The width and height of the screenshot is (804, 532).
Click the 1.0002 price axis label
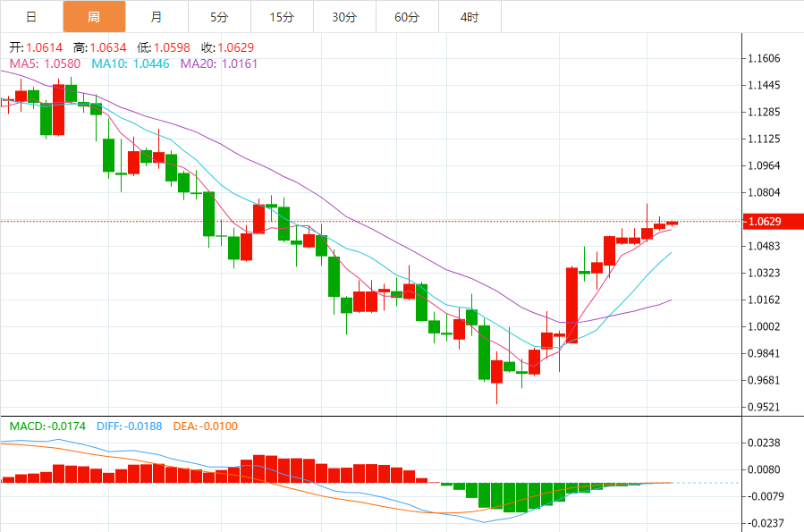pos(764,326)
